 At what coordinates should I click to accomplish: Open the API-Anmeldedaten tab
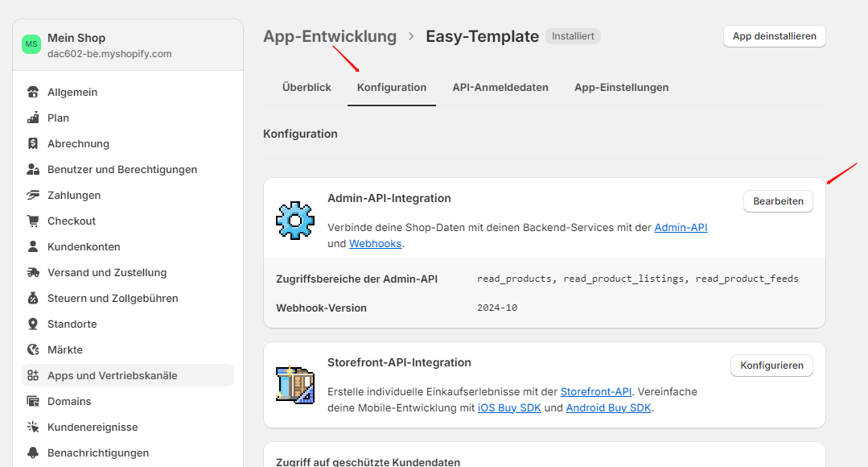coord(500,87)
